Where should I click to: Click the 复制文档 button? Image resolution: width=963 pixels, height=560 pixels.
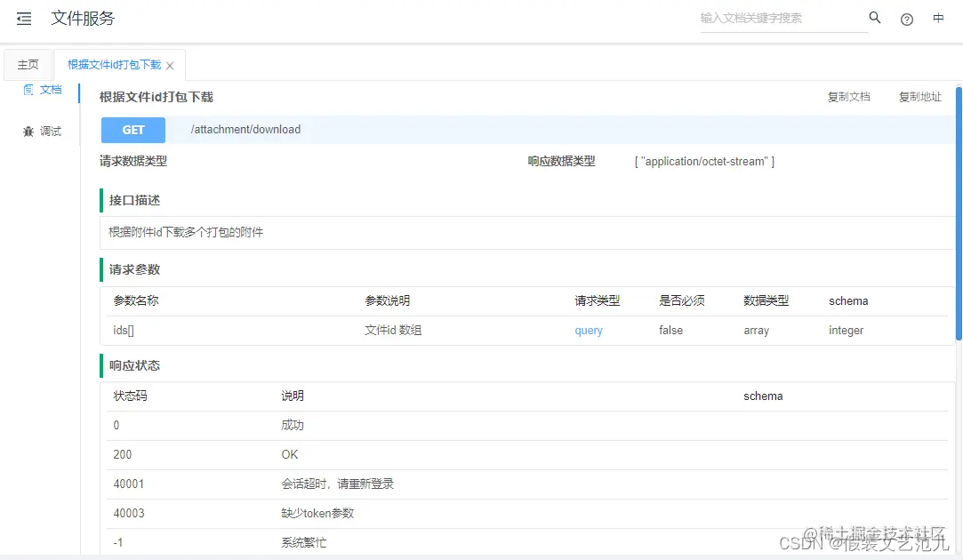pyautogui.click(x=848, y=97)
